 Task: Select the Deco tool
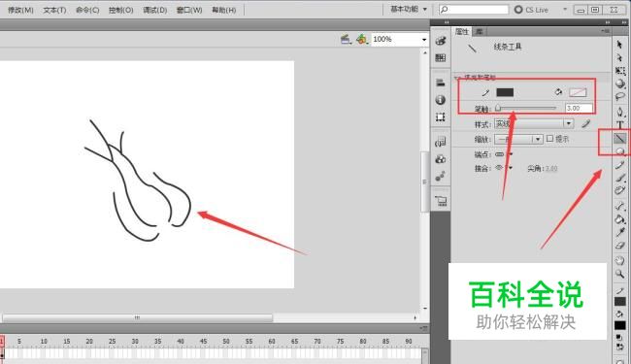tap(619, 190)
